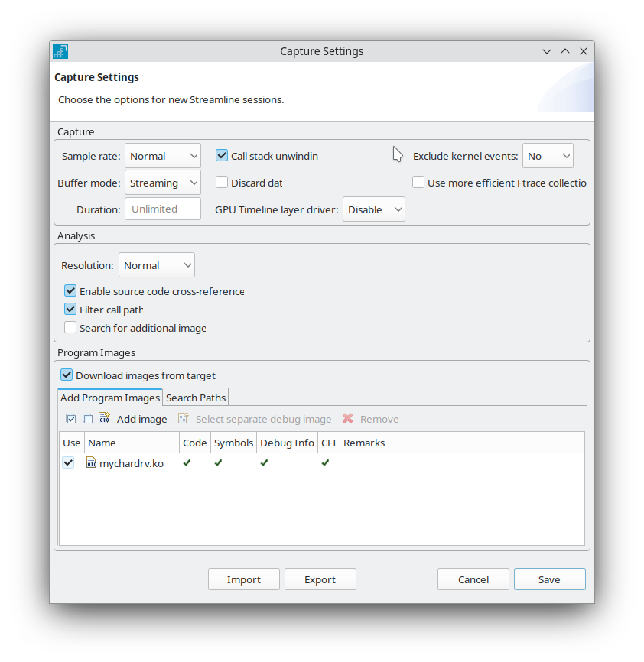Click the Import button

click(243, 579)
